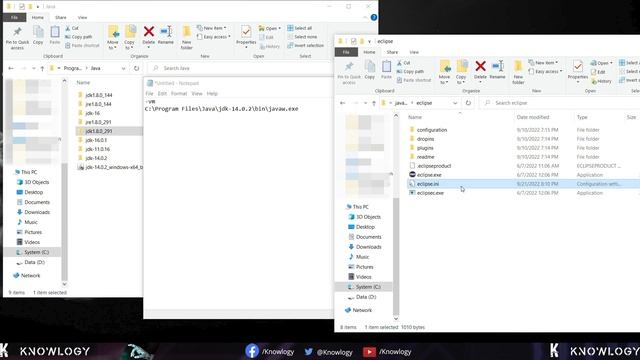The height and width of the screenshot is (360, 640).
Task: Click Copy path in Java window ribbon
Action: coord(78,37)
